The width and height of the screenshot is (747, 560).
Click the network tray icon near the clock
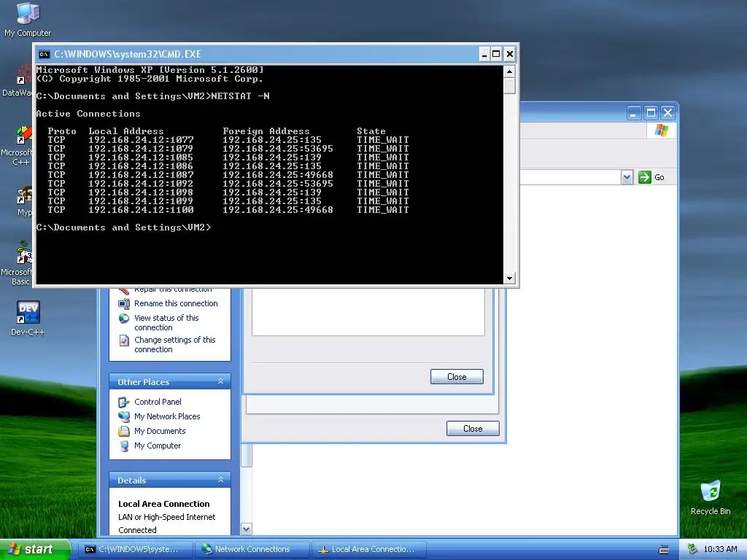tap(693, 549)
